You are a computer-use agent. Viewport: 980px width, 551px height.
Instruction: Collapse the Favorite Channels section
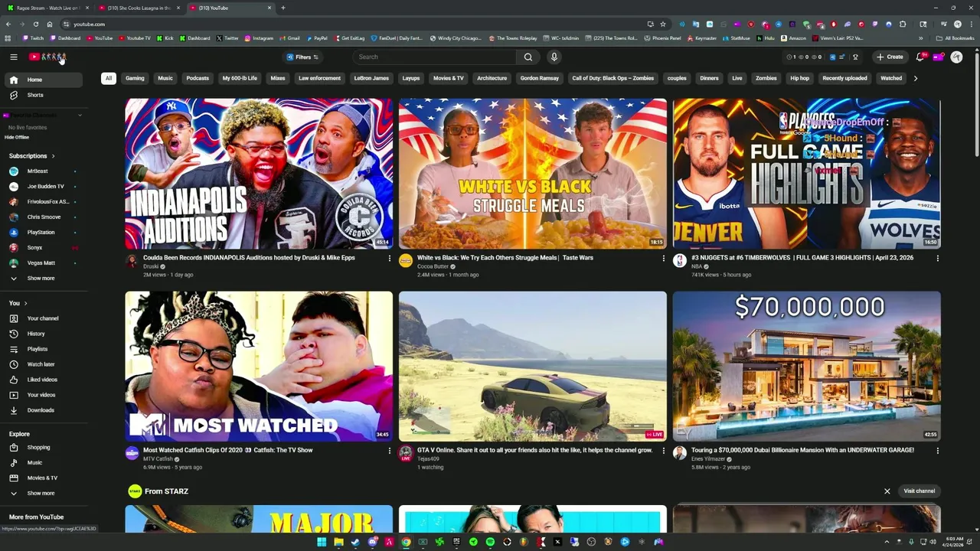click(x=80, y=116)
